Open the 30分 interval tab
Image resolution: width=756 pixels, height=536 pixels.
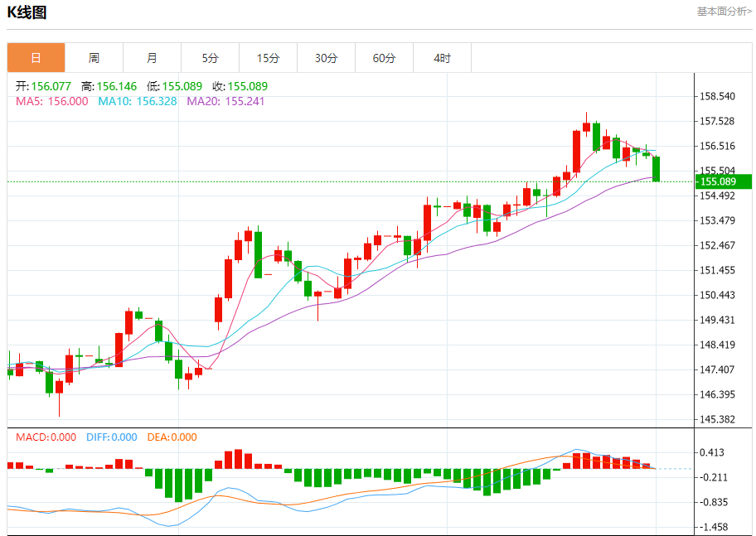(x=327, y=58)
